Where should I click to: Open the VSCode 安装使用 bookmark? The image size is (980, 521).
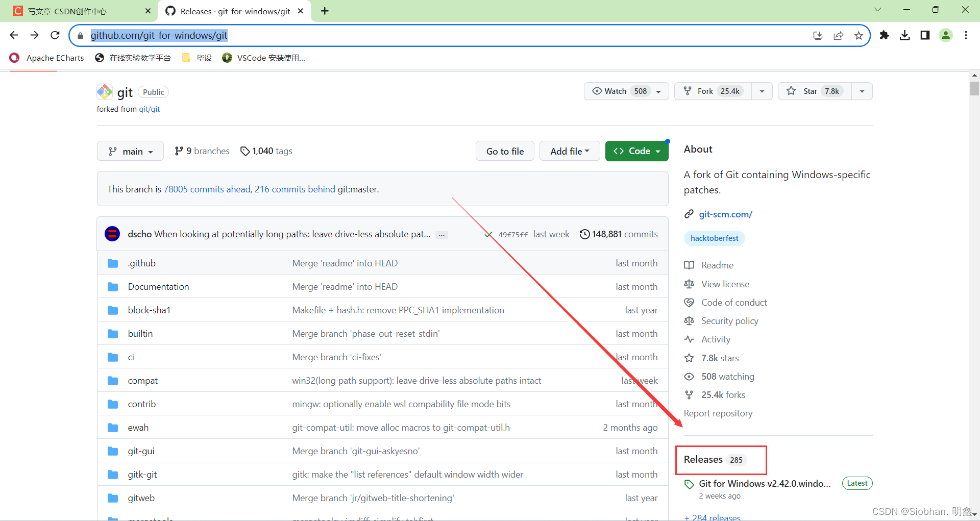pyautogui.click(x=263, y=58)
